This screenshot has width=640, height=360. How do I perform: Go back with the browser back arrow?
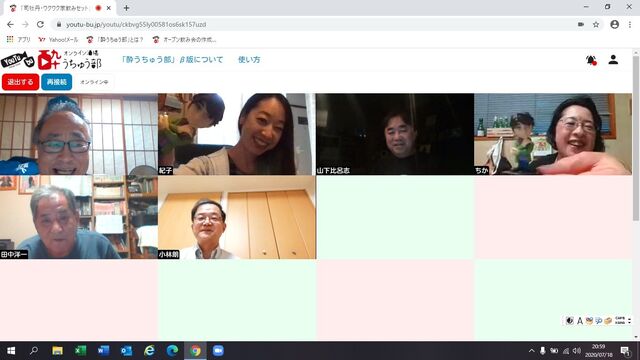10,24
